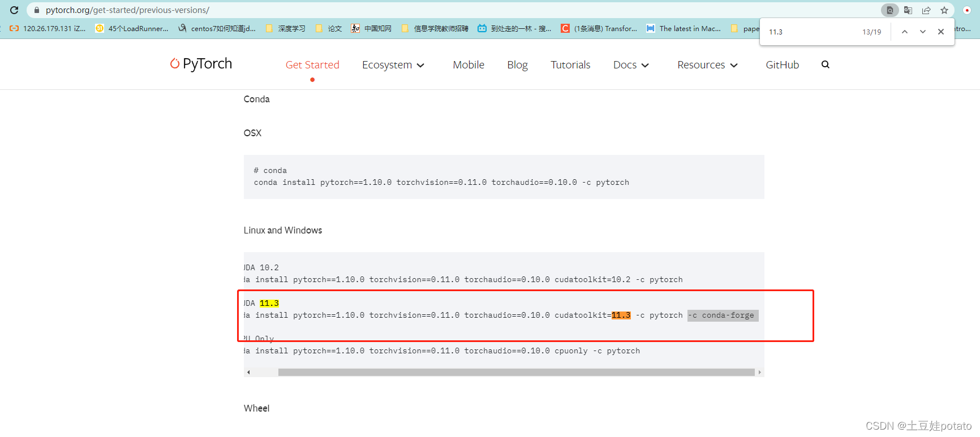980x437 pixels.
Task: Open the 到处走的一杯 bilibili bookmark
Action: coord(514,28)
